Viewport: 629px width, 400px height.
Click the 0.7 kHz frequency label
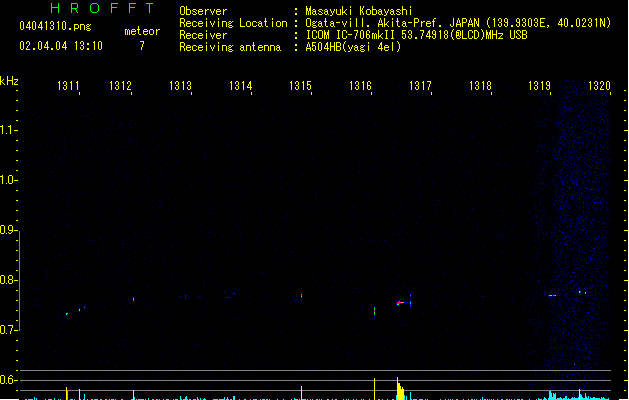tap(8, 330)
